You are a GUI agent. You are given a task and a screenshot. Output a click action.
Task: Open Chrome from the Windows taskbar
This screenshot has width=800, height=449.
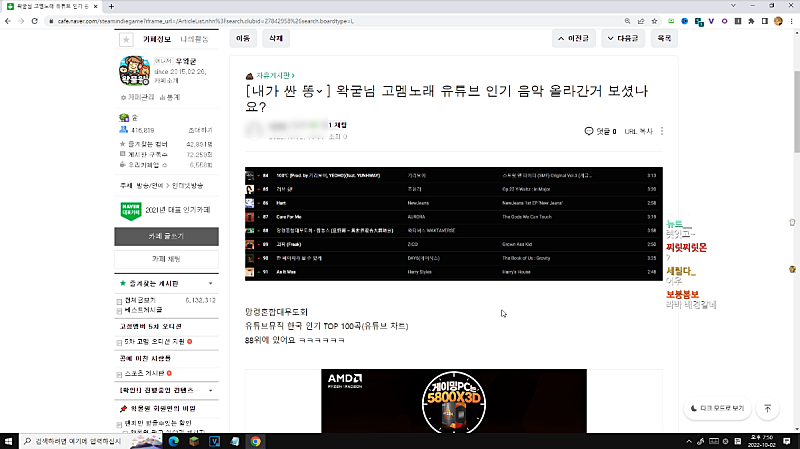(x=256, y=440)
